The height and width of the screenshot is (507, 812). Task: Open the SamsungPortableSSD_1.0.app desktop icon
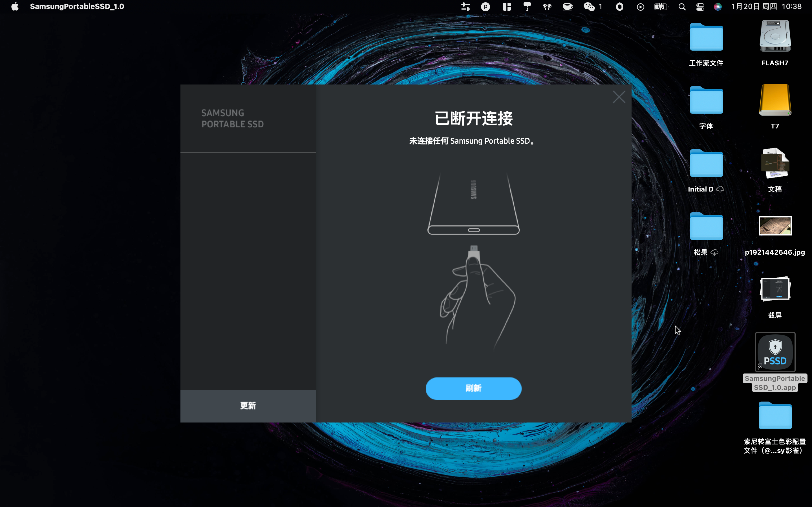coord(775,352)
